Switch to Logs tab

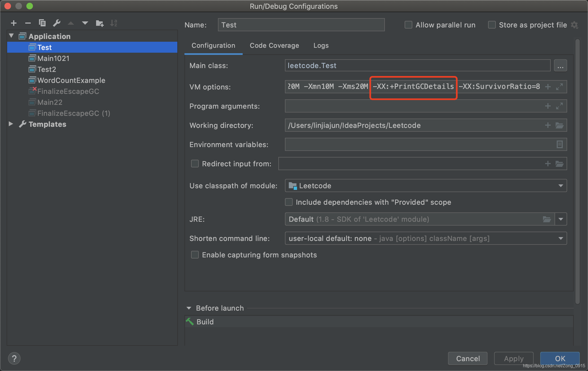(321, 46)
